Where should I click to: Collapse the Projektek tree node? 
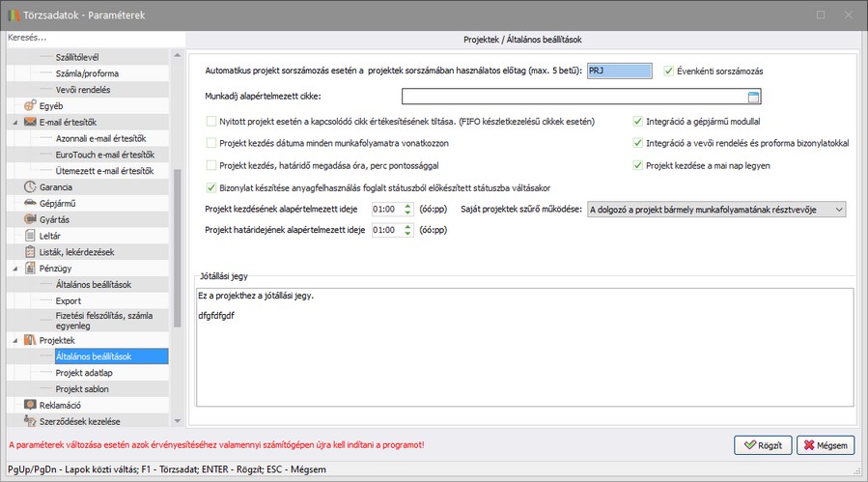coord(14,341)
